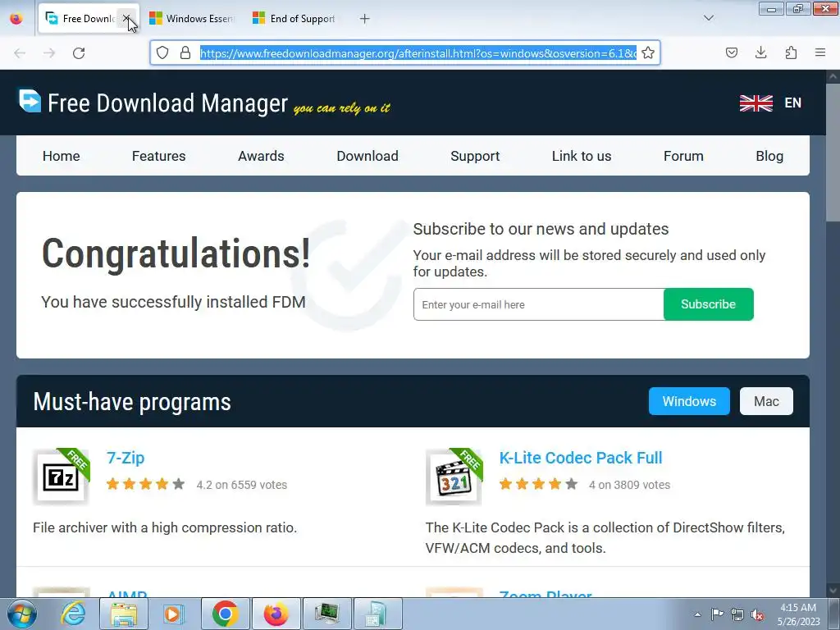
Task: Click the selected URL address bar
Action: tap(418, 53)
